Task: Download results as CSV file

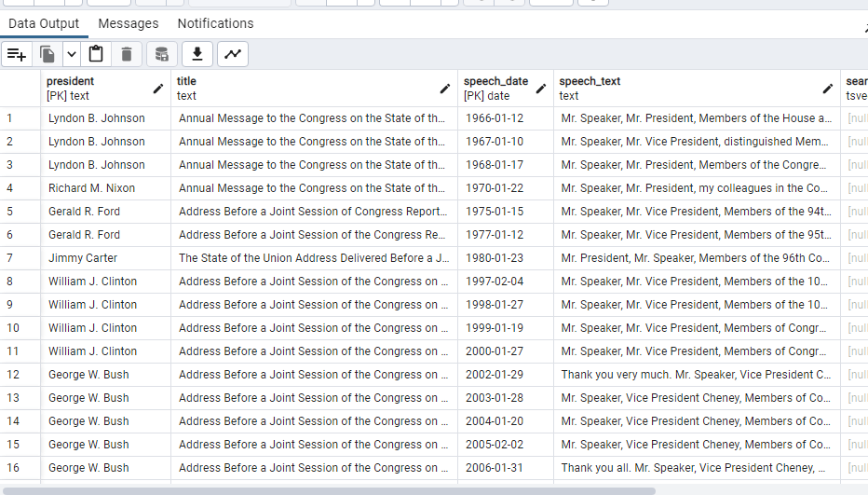Action: click(x=197, y=54)
